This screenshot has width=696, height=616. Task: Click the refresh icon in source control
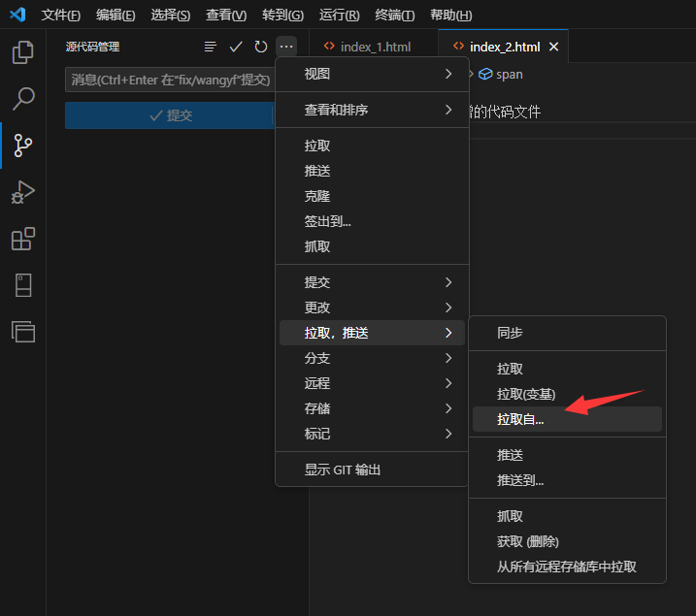[261, 47]
